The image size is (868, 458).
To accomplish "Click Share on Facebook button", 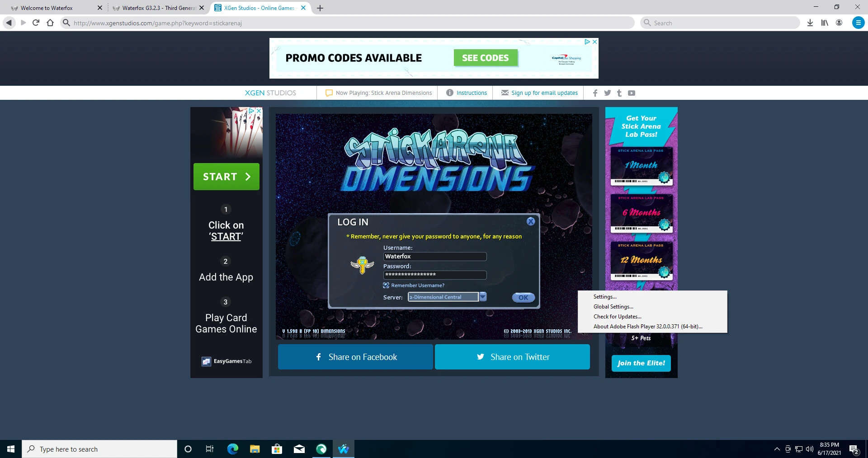I will (355, 357).
